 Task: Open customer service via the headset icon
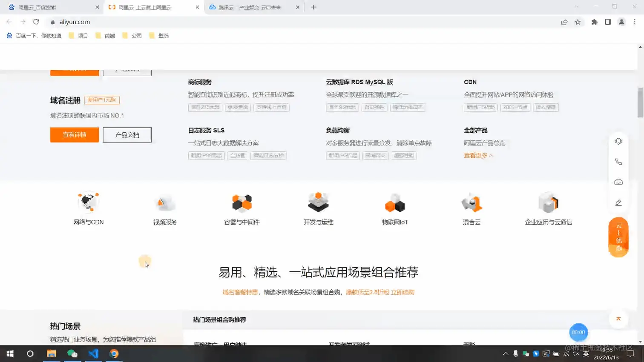click(x=618, y=141)
